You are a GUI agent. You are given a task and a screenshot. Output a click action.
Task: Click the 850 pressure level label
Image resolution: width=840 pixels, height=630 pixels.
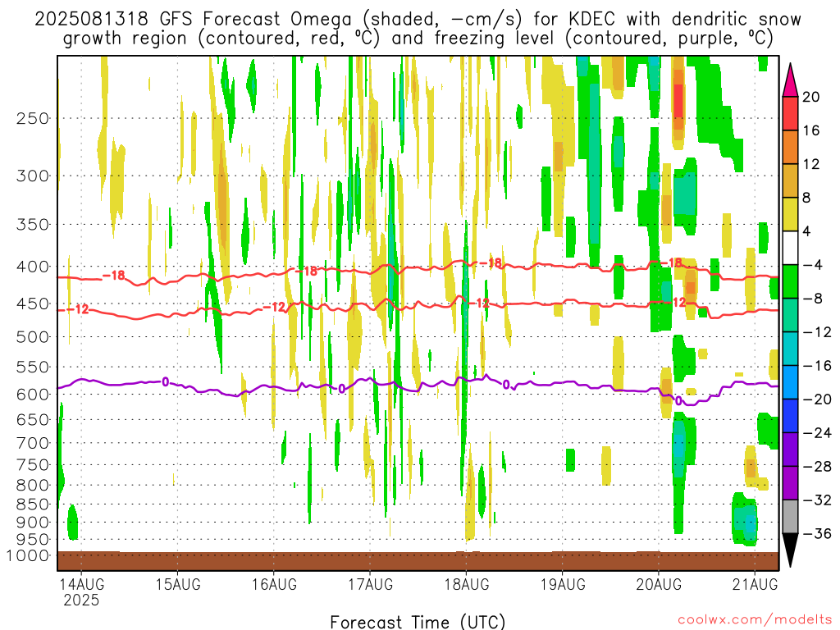(33, 504)
